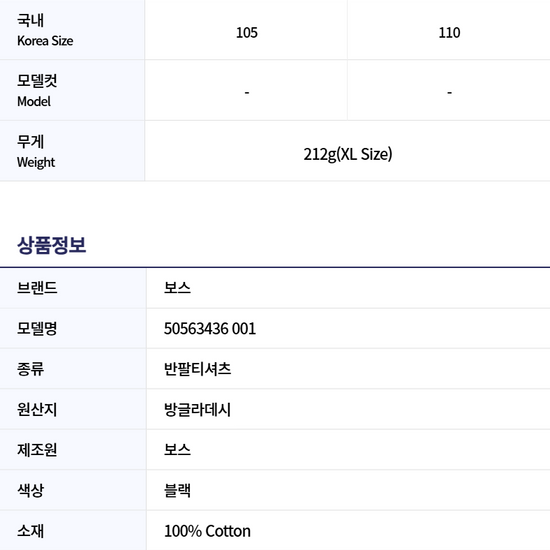Click the 방글라데시 origin value

(197, 409)
